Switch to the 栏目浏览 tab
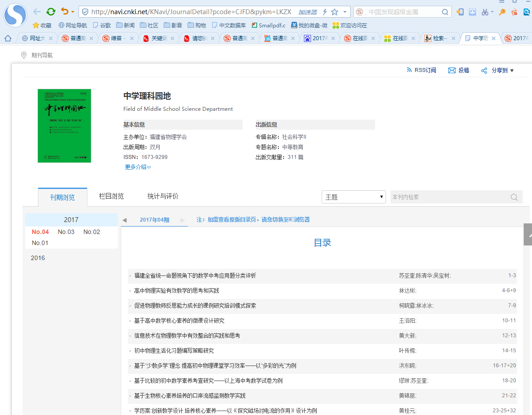Screen dimensions: 532x415 [x=111, y=196]
